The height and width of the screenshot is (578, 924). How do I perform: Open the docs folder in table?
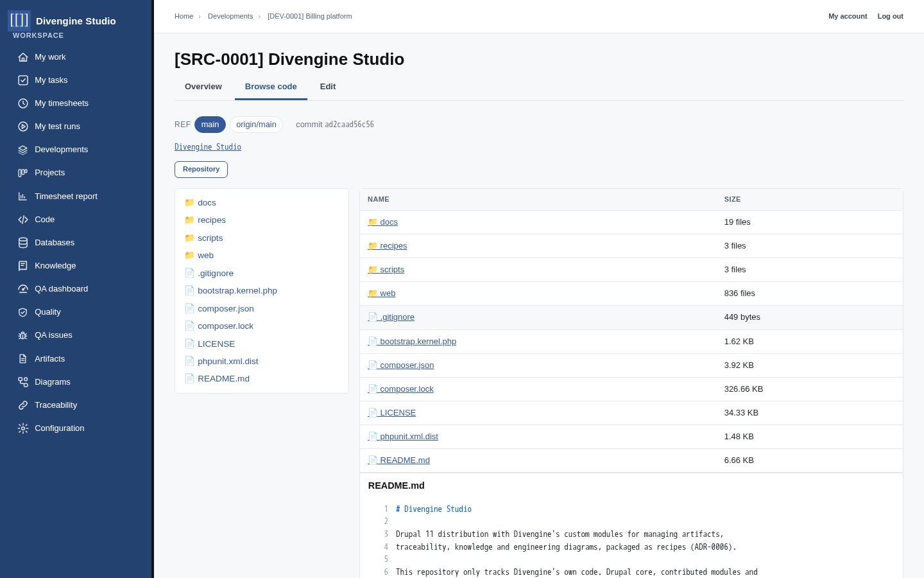click(x=382, y=222)
